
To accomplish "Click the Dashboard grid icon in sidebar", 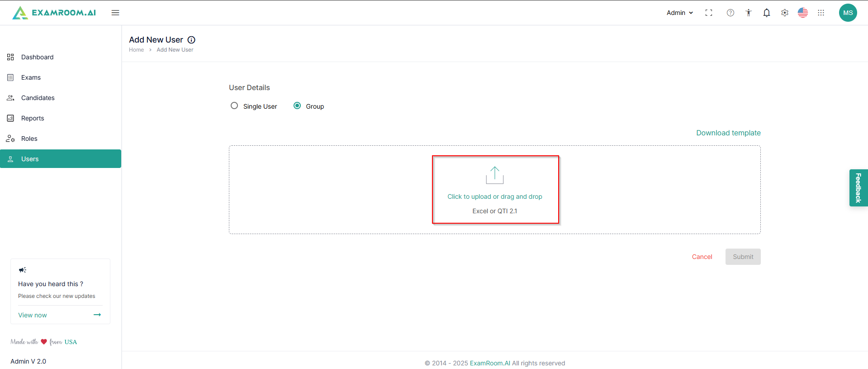I will click(x=10, y=57).
